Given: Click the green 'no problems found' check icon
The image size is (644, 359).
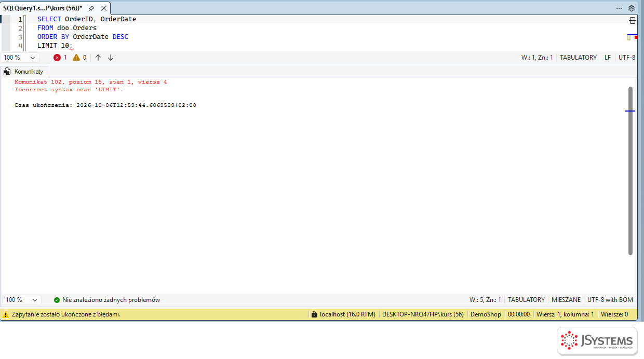Looking at the screenshot, I should (57, 300).
